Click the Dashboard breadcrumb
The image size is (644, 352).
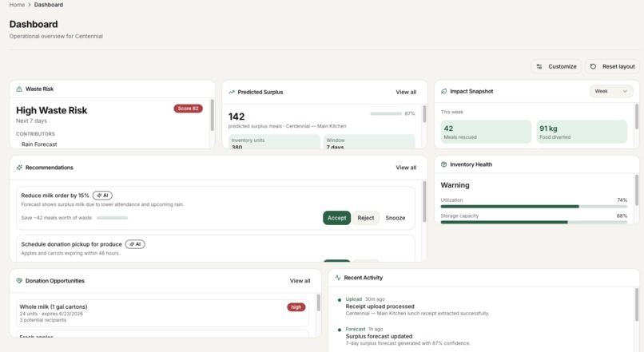point(49,5)
